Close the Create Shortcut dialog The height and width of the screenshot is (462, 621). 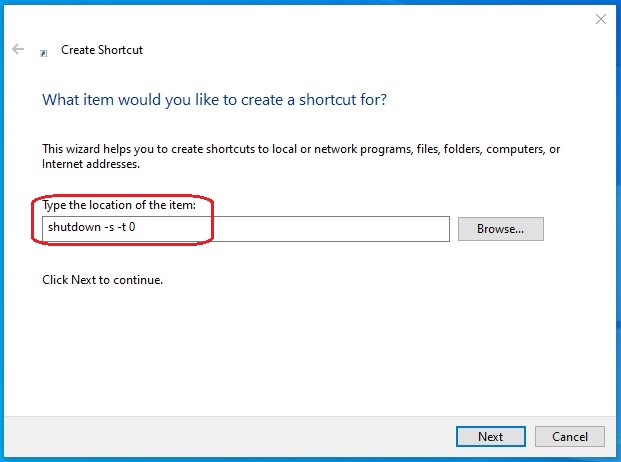(x=600, y=19)
